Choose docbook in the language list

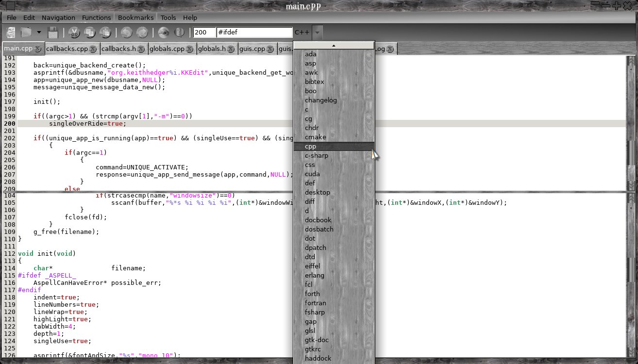334,220
